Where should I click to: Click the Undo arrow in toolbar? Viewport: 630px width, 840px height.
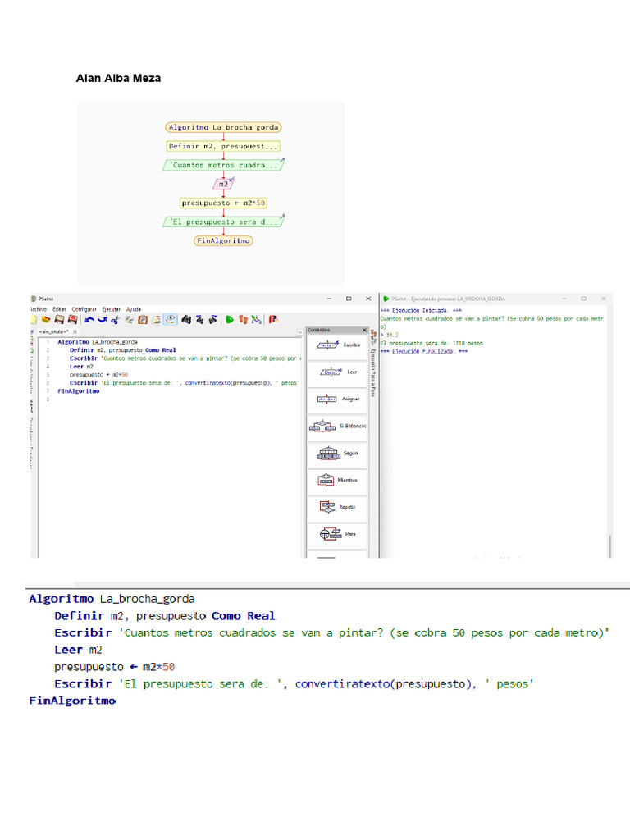pyautogui.click(x=89, y=319)
